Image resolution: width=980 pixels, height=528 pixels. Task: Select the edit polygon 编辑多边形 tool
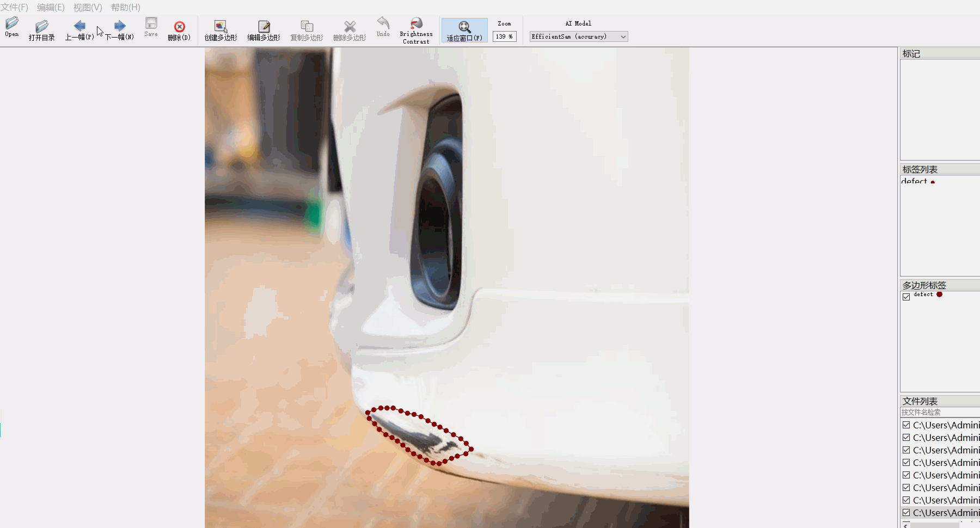pyautogui.click(x=264, y=30)
